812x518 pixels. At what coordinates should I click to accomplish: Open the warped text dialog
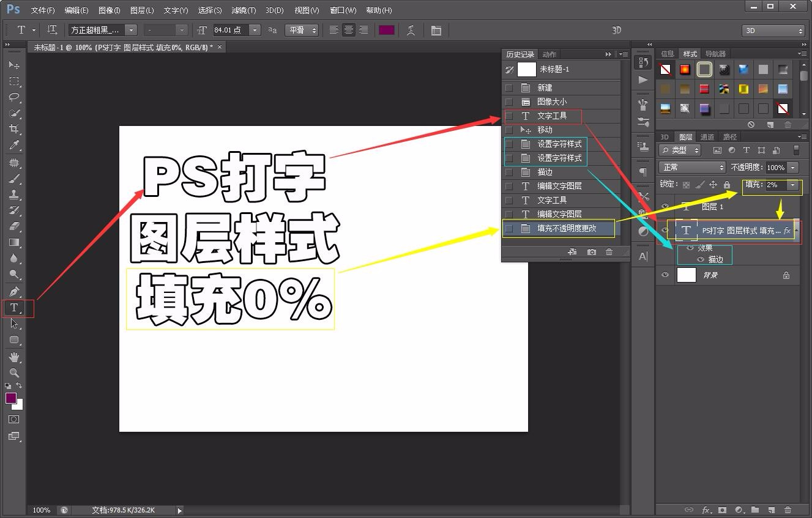[x=411, y=30]
